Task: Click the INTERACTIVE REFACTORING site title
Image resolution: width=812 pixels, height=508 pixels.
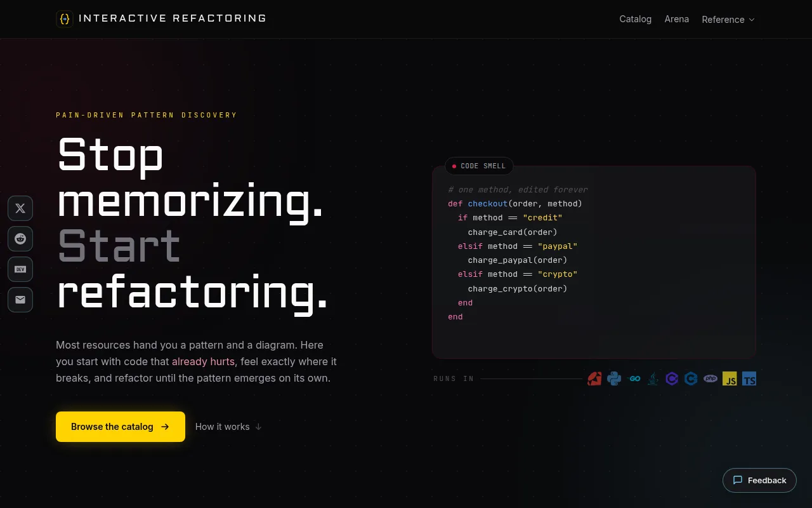Action: coord(173,18)
